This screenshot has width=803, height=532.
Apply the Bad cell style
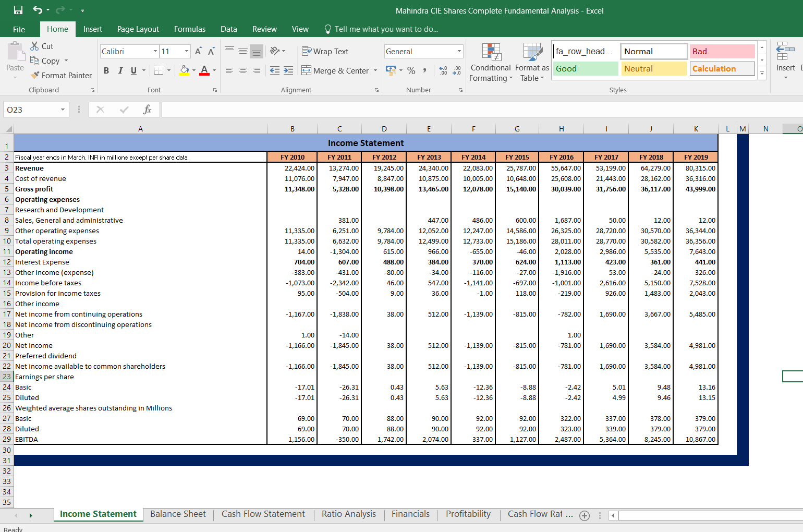click(722, 51)
